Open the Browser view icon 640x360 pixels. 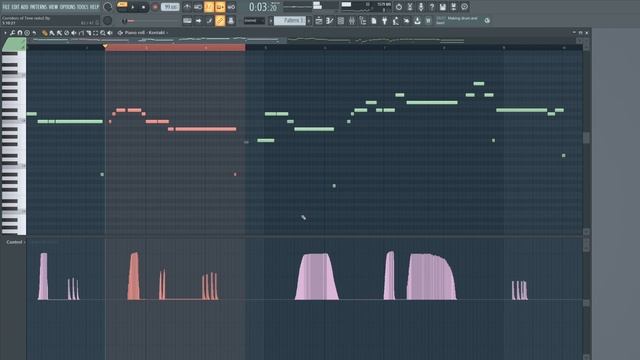point(363,20)
